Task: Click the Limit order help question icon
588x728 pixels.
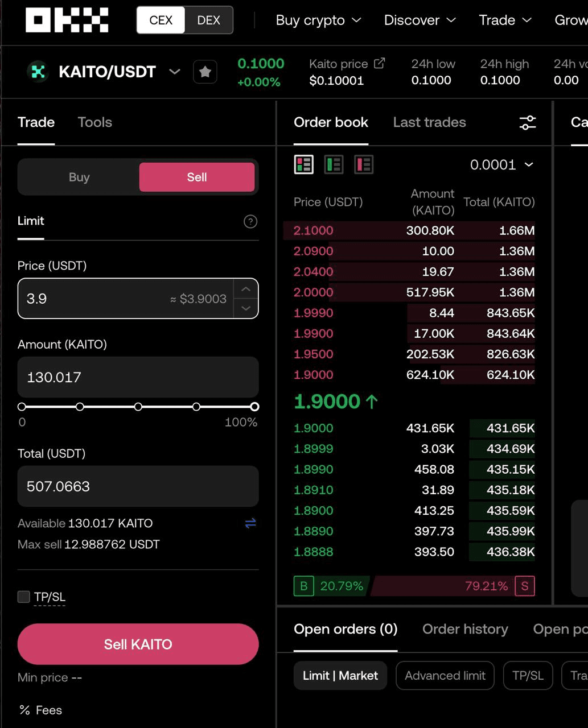Action: pos(250,221)
